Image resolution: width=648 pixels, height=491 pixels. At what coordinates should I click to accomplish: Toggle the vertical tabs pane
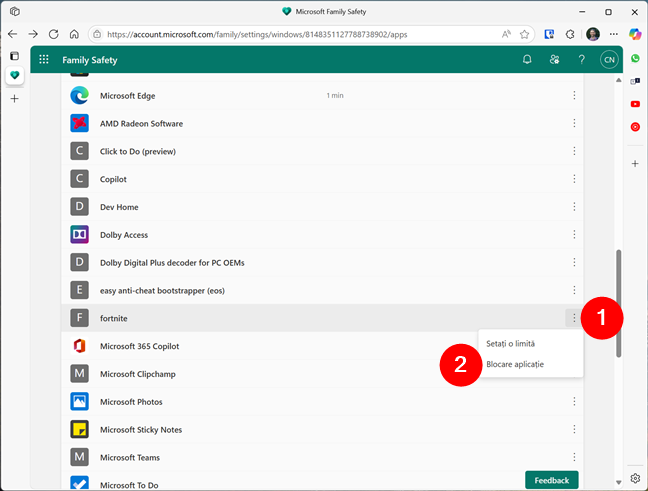[14, 56]
